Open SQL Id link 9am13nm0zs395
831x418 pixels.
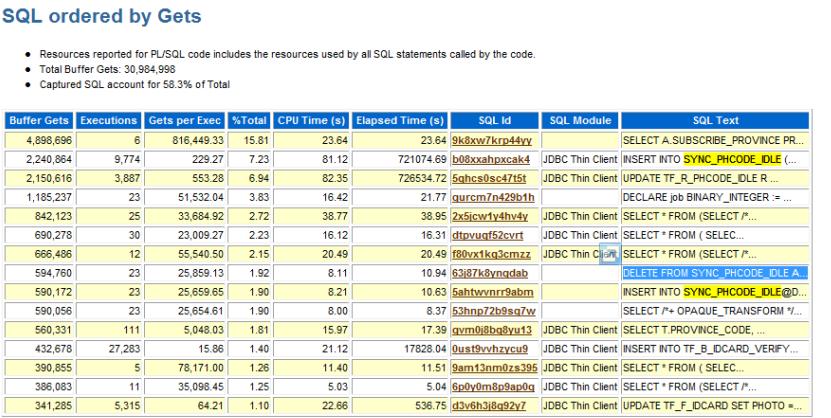[x=494, y=368]
